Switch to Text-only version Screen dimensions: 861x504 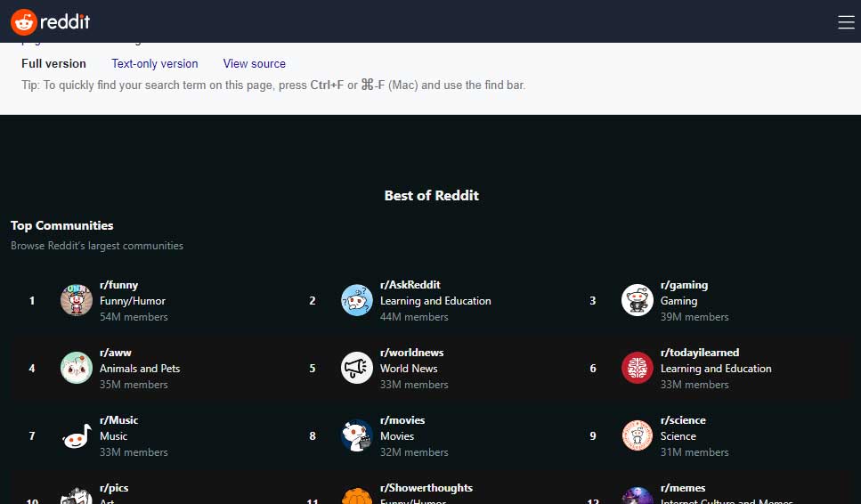pyautogui.click(x=155, y=64)
